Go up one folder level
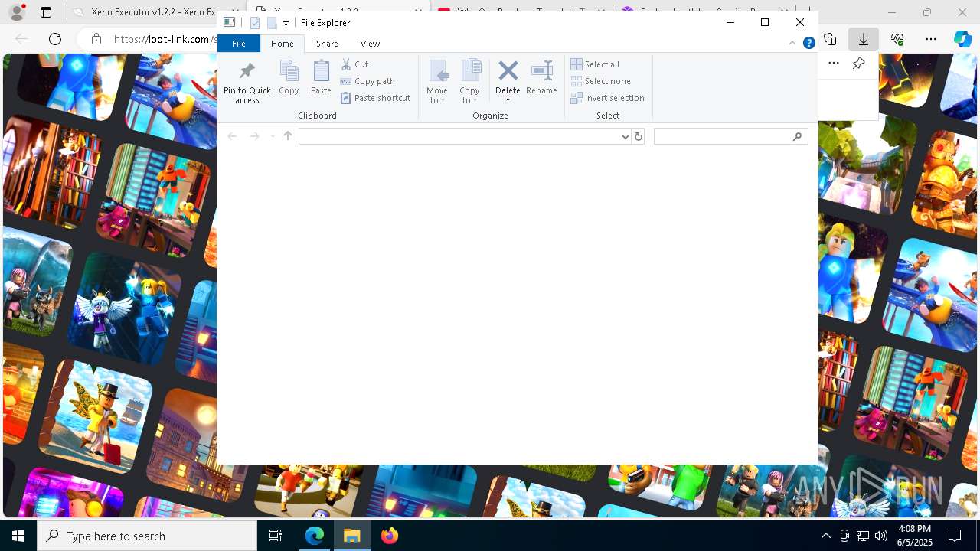Image resolution: width=980 pixels, height=551 pixels. (288, 136)
